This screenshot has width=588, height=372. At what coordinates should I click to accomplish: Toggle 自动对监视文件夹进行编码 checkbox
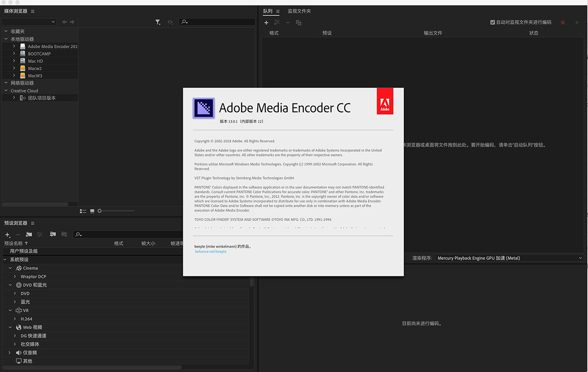[492, 22]
